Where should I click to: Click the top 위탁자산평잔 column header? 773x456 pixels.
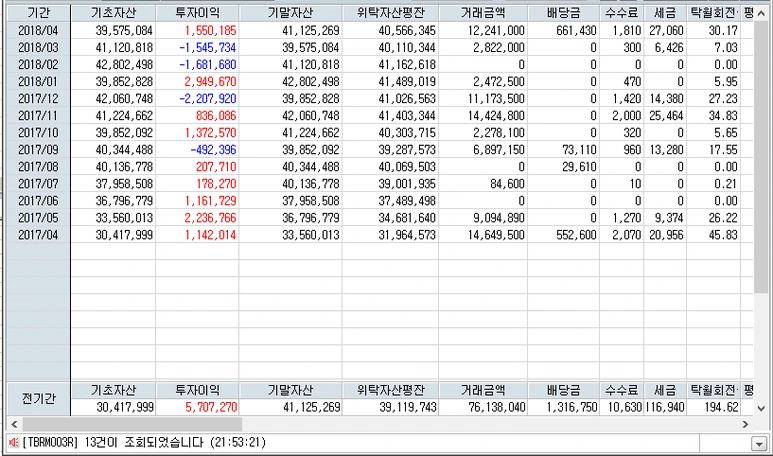pyautogui.click(x=390, y=13)
